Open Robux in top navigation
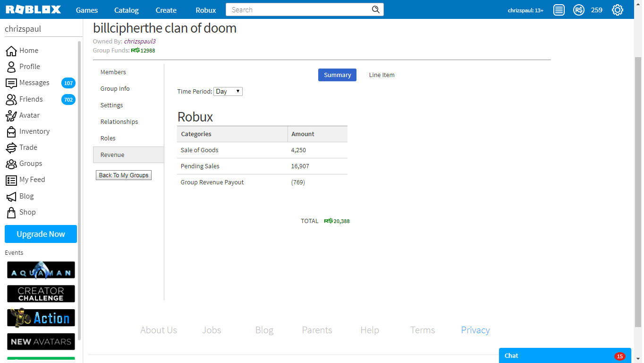This screenshot has width=644, height=363. 206,10
